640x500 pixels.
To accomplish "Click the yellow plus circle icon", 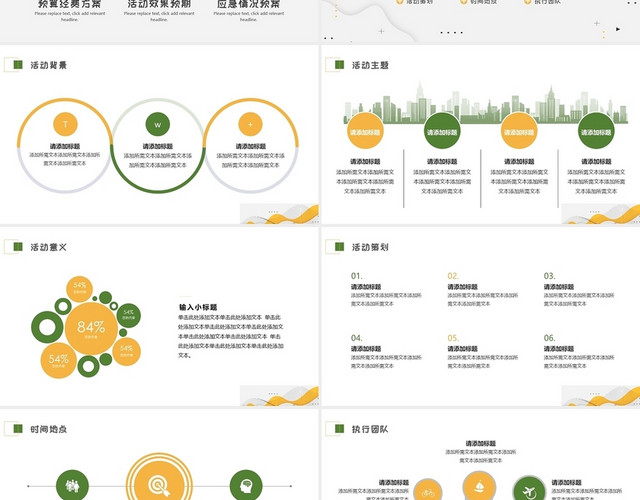I will [250, 124].
